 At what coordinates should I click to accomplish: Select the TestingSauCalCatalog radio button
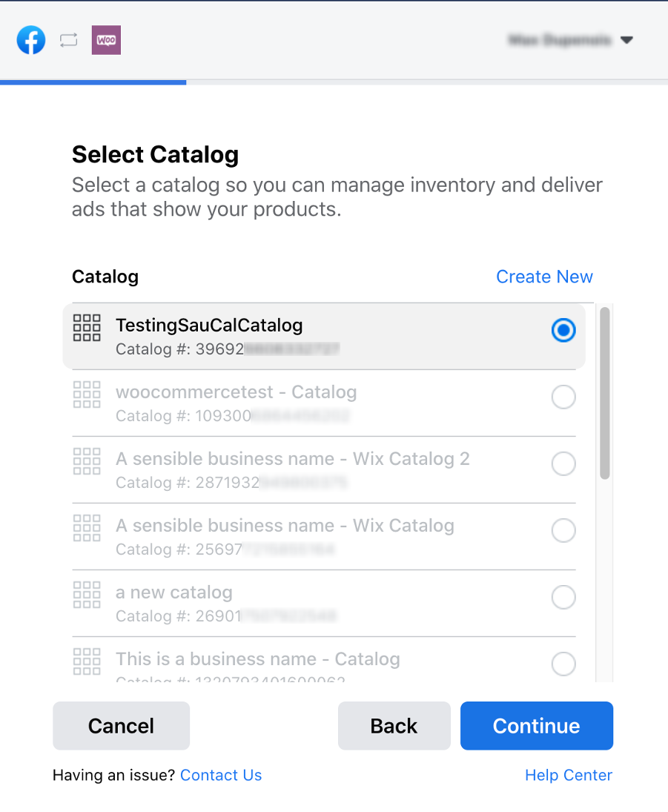tap(563, 330)
